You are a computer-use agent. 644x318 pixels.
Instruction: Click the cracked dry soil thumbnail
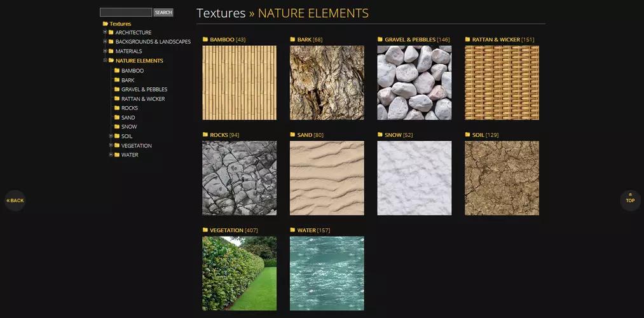coord(502,178)
